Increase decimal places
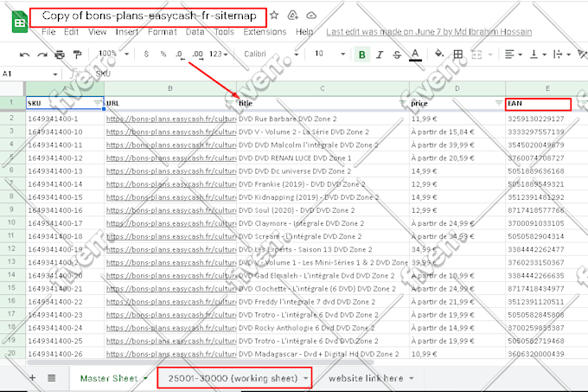 [198, 55]
